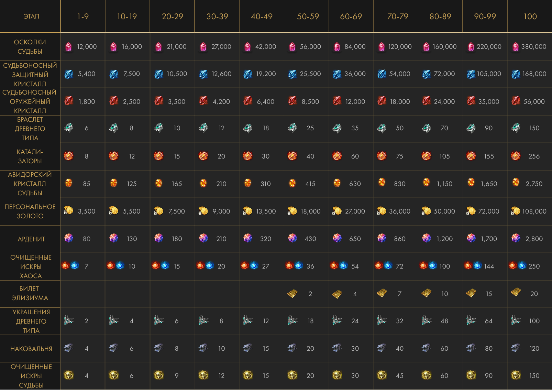Click the Авидорский кристалл icon in column 80-89
The width and height of the screenshot is (552, 392).
click(427, 183)
